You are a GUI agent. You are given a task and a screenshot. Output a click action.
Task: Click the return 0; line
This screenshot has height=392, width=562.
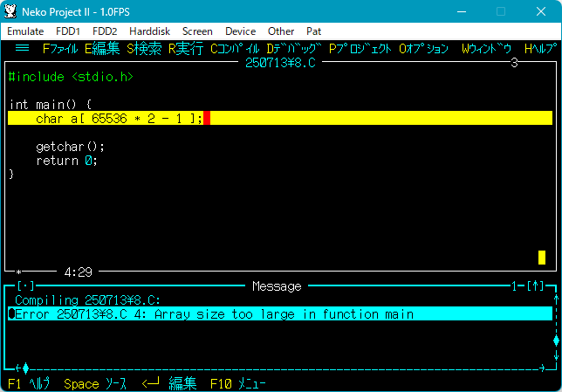(x=66, y=161)
